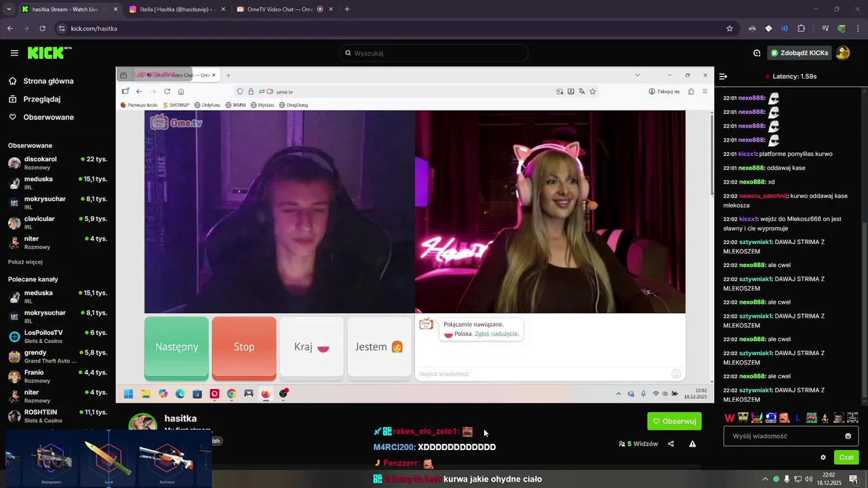Screen dimensions: 868x488
Task: Collapse the chat panel with arrow icon
Action: (x=724, y=77)
